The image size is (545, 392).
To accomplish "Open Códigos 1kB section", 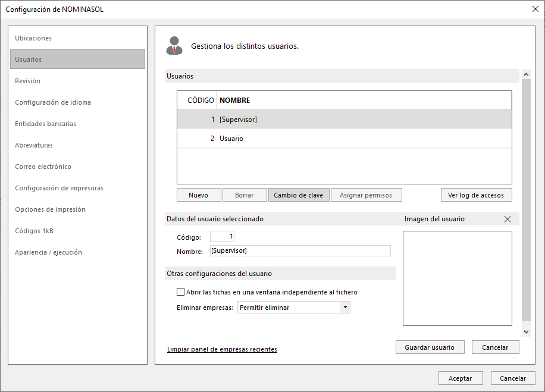I will [77, 231].
